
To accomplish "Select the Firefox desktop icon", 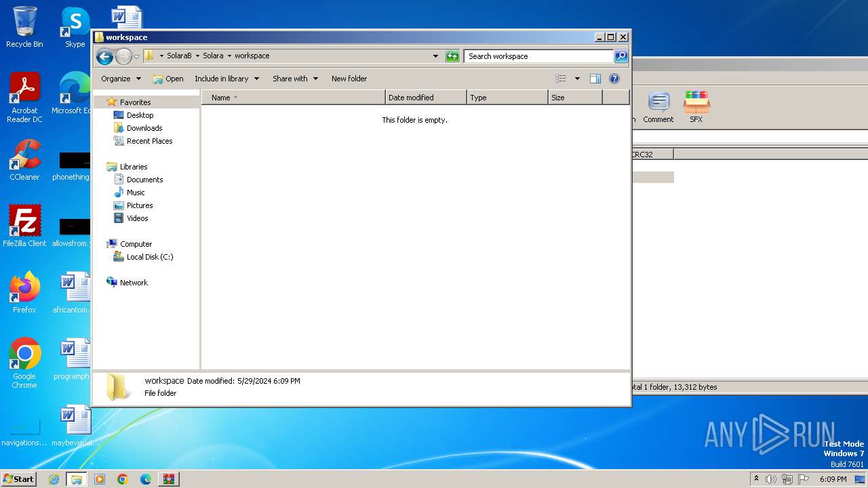I will click(24, 293).
